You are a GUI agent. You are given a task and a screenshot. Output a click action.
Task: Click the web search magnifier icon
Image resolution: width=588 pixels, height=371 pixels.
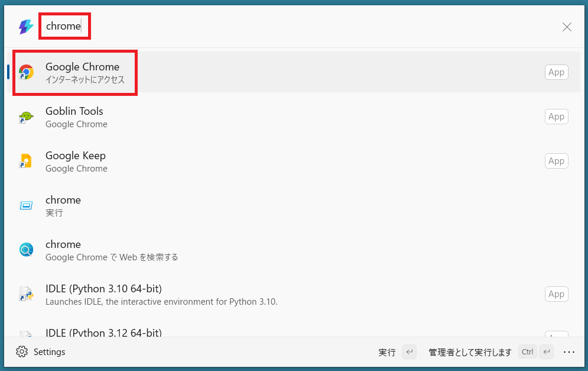coord(26,250)
